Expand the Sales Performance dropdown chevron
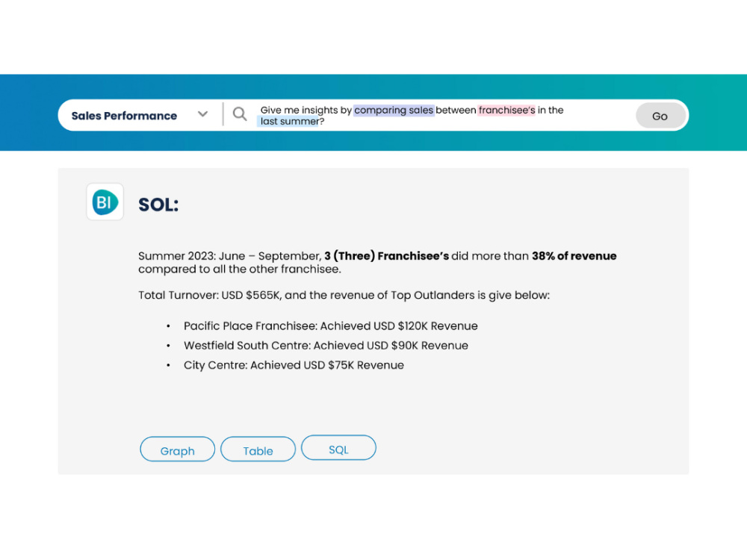Viewport: 747px width, 560px height. [203, 114]
